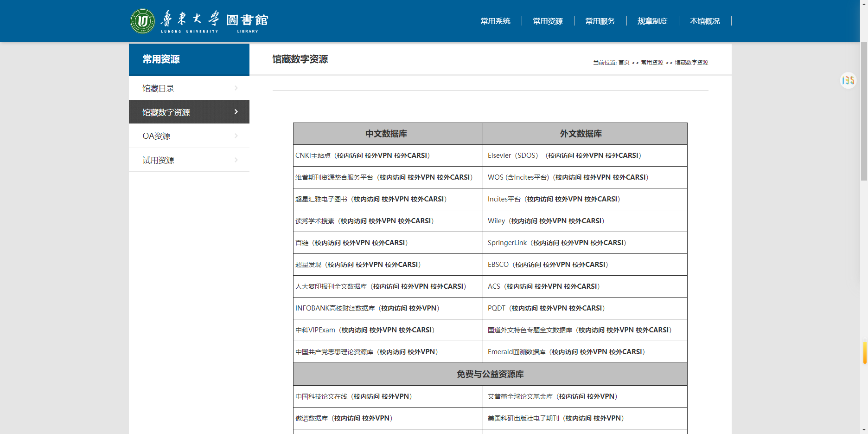The height and width of the screenshot is (434, 868).
Task: Open the 规章制度 nav menu
Action: pyautogui.click(x=652, y=21)
